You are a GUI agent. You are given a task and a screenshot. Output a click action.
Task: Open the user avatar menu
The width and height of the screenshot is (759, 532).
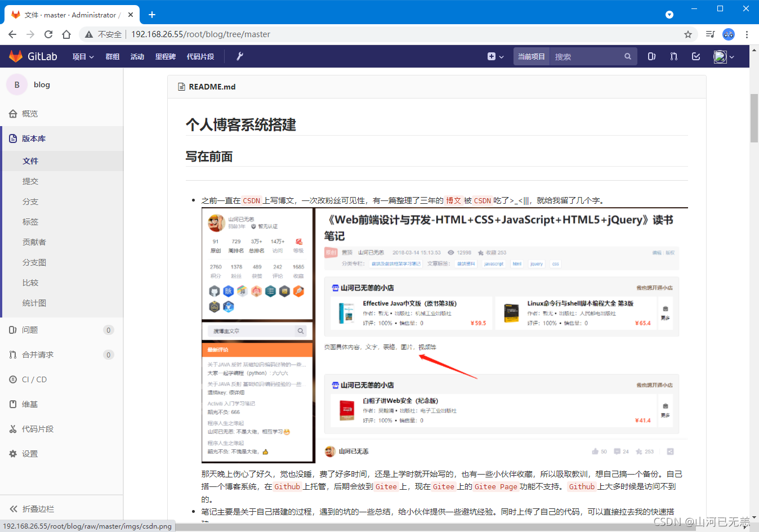(724, 56)
